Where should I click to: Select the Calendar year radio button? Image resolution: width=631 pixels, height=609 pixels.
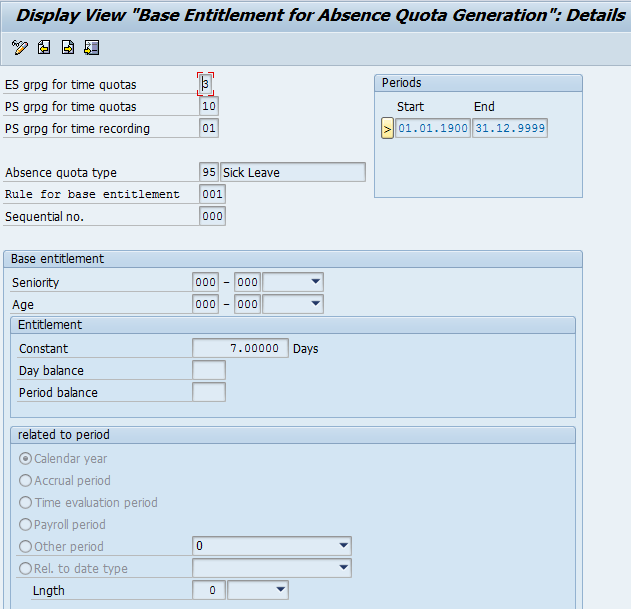click(x=26, y=459)
